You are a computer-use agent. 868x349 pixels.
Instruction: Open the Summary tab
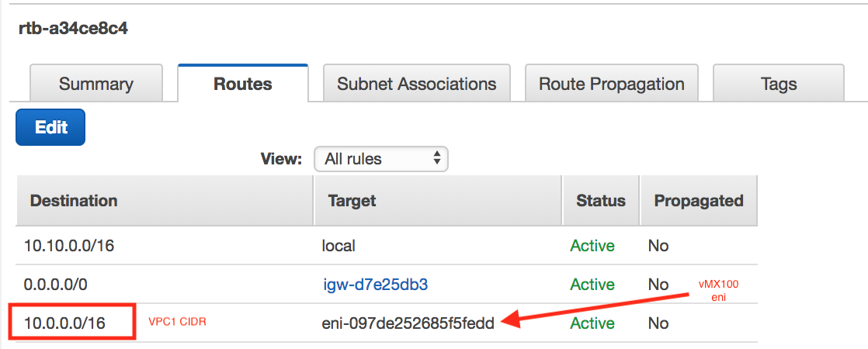[x=95, y=84]
